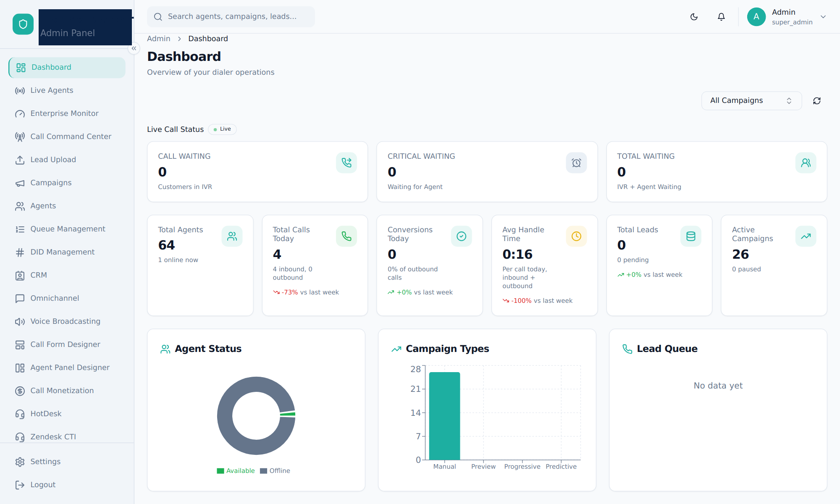Focus the search agents, campaigns, leads field
The width and height of the screenshot is (840, 504).
coord(231,17)
